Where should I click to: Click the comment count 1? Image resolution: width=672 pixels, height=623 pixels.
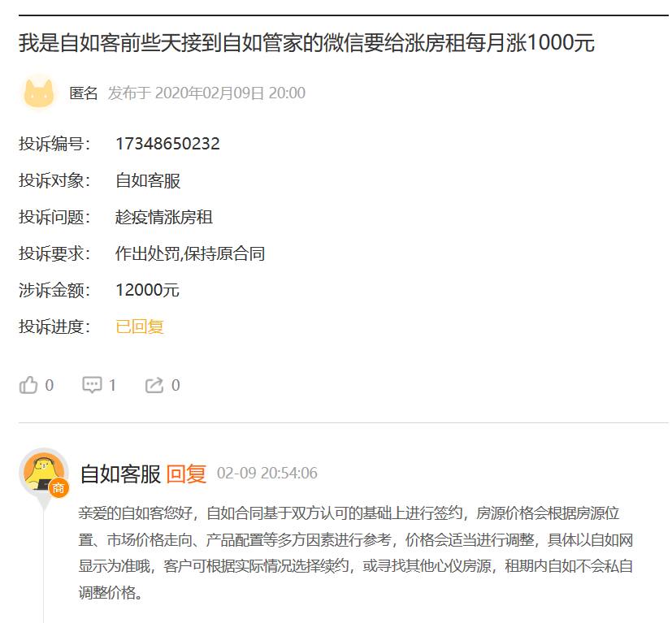[112, 385]
